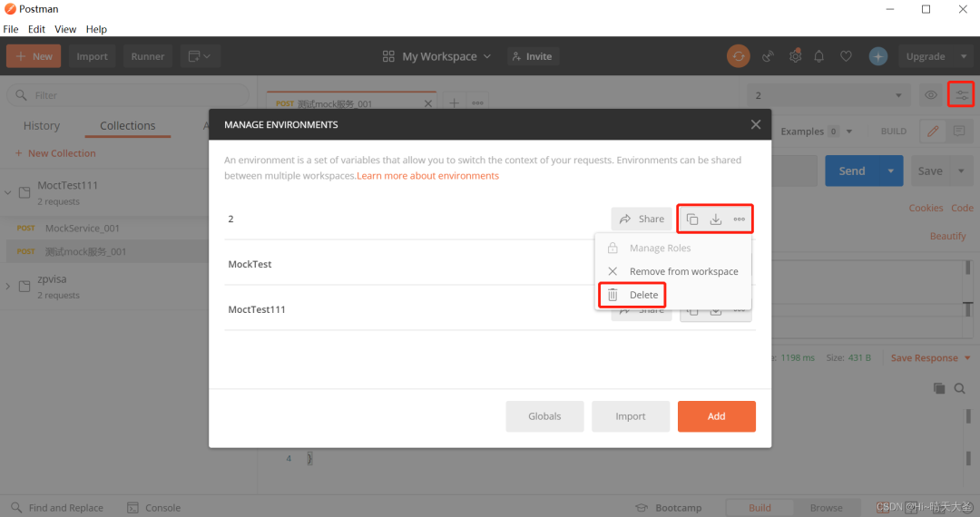
Task: Duplicate environment 2 using copy icon
Action: tap(691, 219)
